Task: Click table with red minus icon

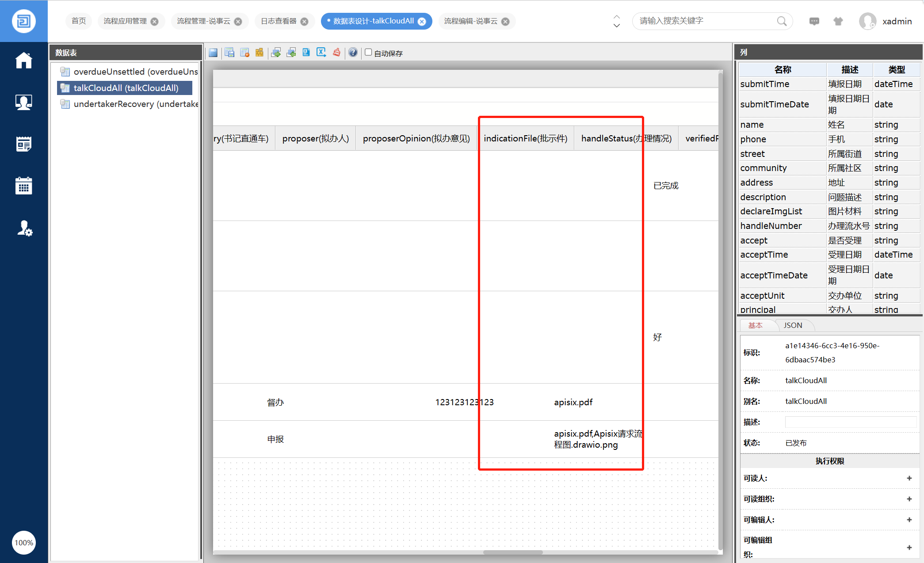Action: click(244, 53)
